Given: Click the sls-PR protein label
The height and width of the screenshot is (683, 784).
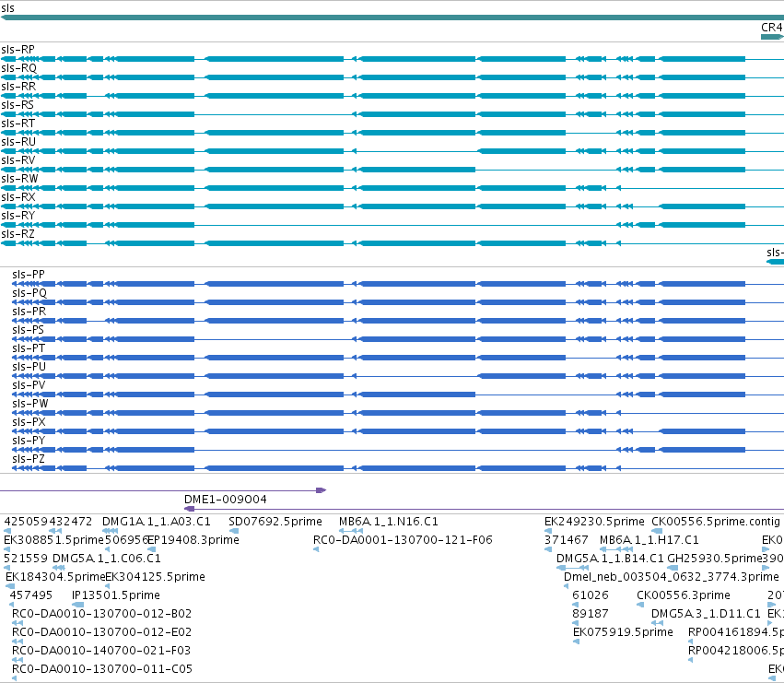Looking at the screenshot, I should [29, 312].
